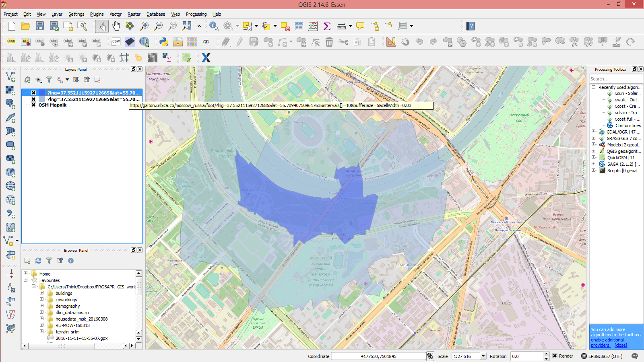Viewport: 644px width, 362px height.
Task: Click the color swatch of second ?lng layer
Action: [42, 99]
